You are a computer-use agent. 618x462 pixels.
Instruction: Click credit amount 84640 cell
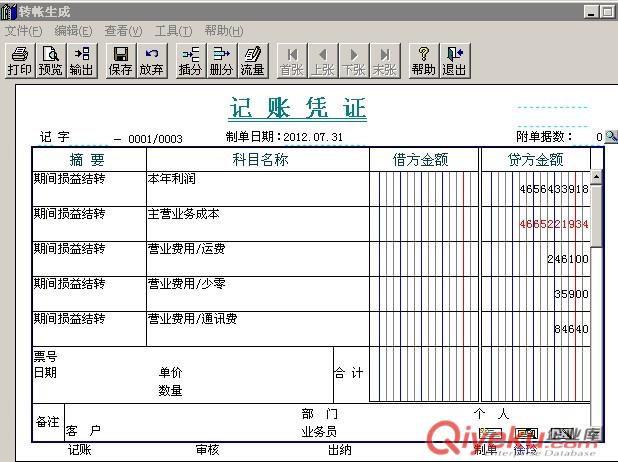(536, 329)
